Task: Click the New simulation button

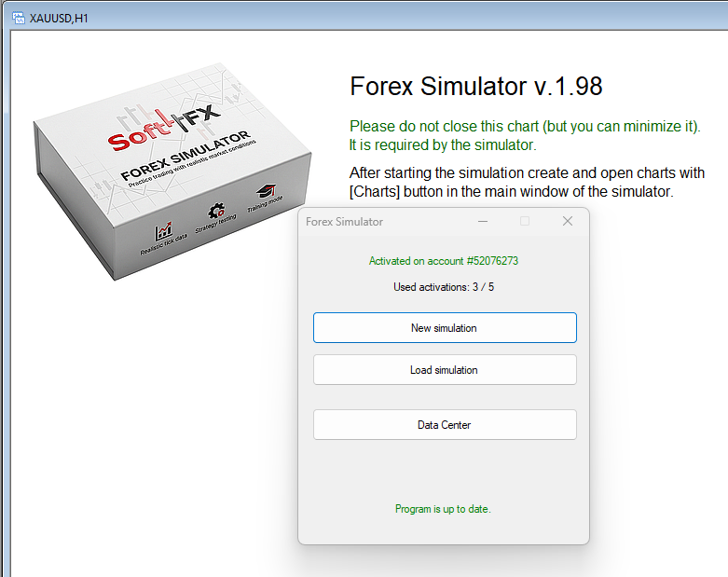Action: (445, 328)
